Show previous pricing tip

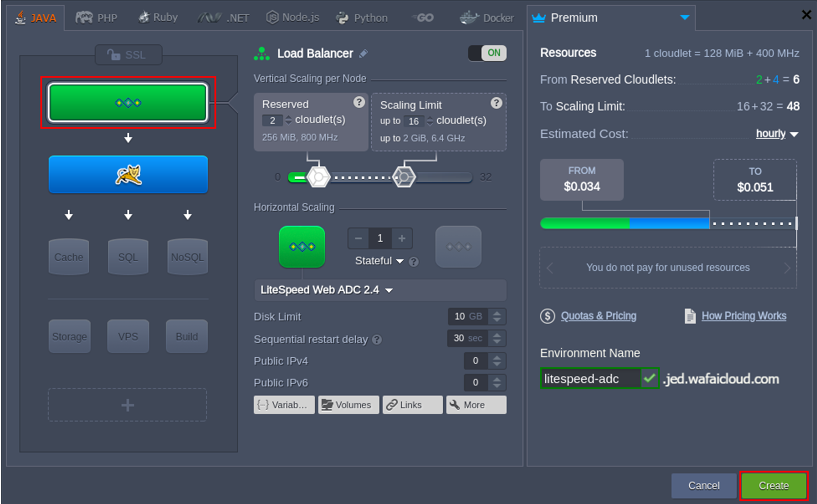click(x=550, y=268)
